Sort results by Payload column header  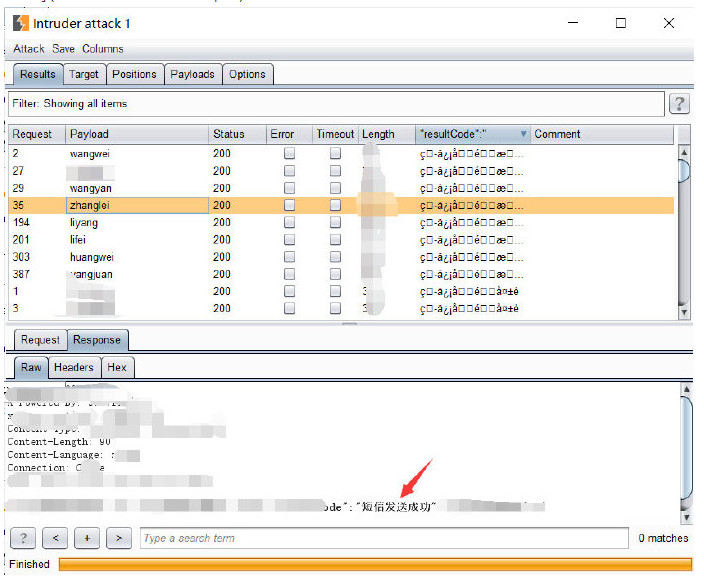[x=136, y=134]
